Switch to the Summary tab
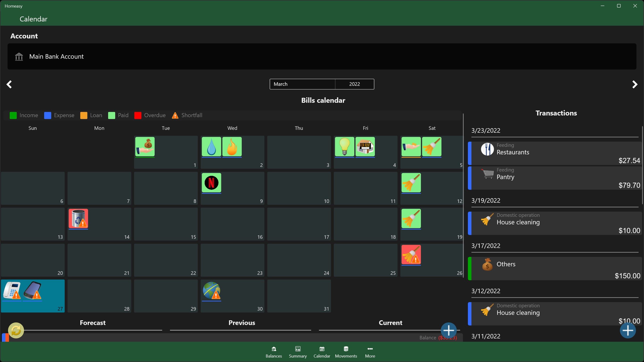Screen dimensions: 644x362 [x=297, y=351]
